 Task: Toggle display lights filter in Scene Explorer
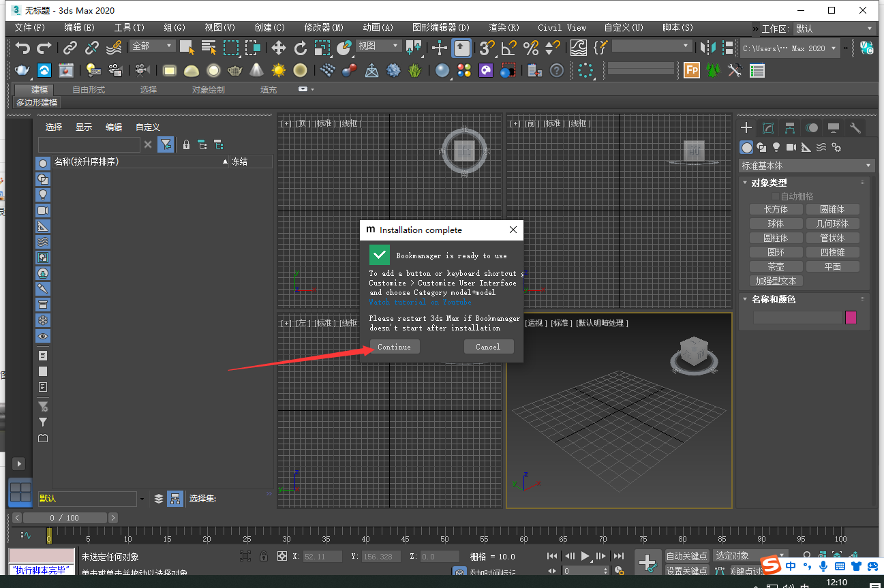(43, 195)
